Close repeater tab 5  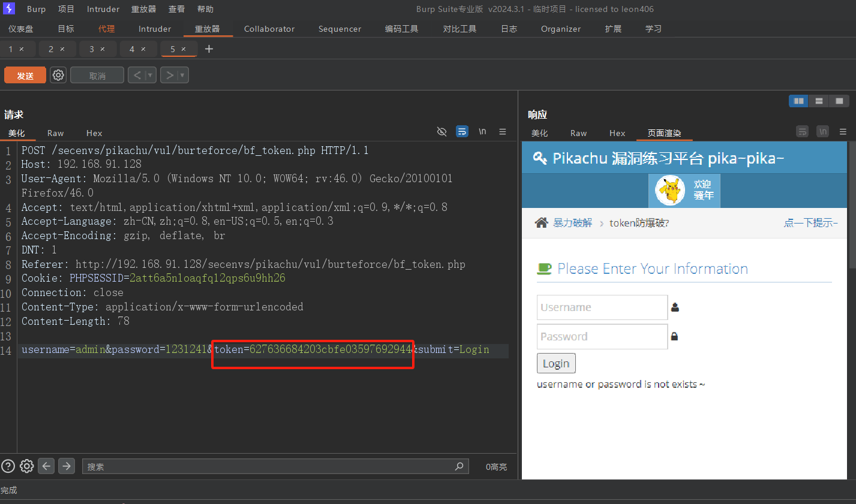click(x=184, y=49)
